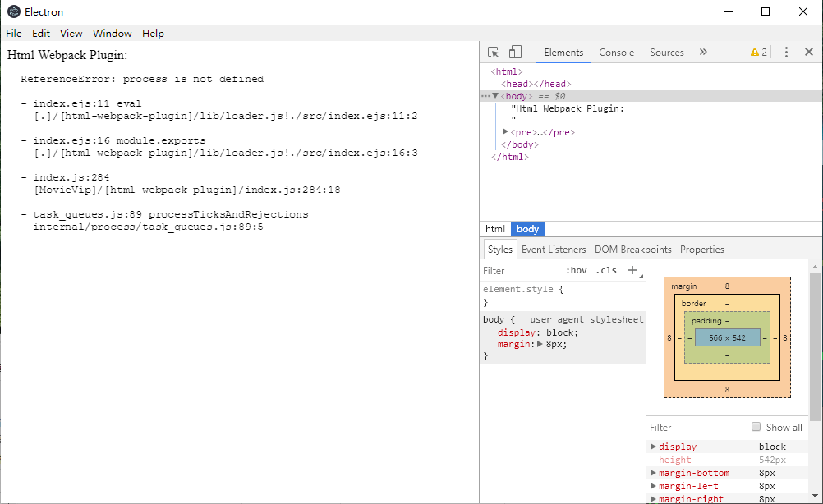Click the display: block declaration

pos(537,332)
